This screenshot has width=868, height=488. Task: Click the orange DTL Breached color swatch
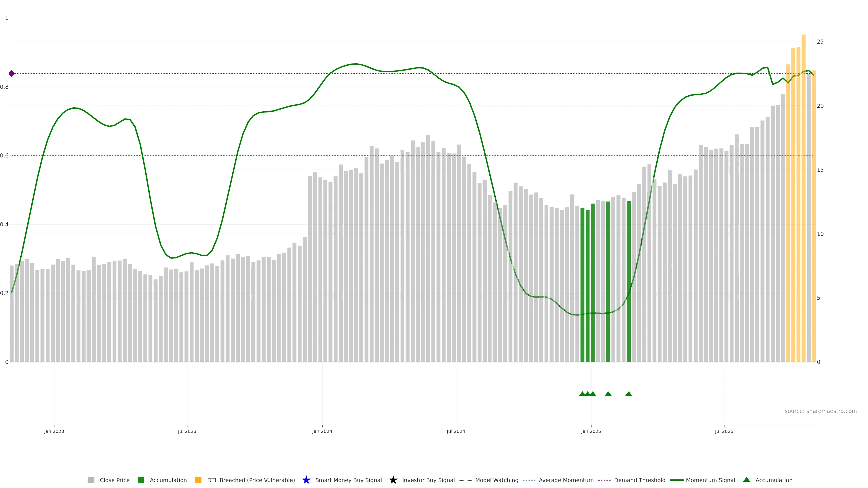tap(198, 480)
